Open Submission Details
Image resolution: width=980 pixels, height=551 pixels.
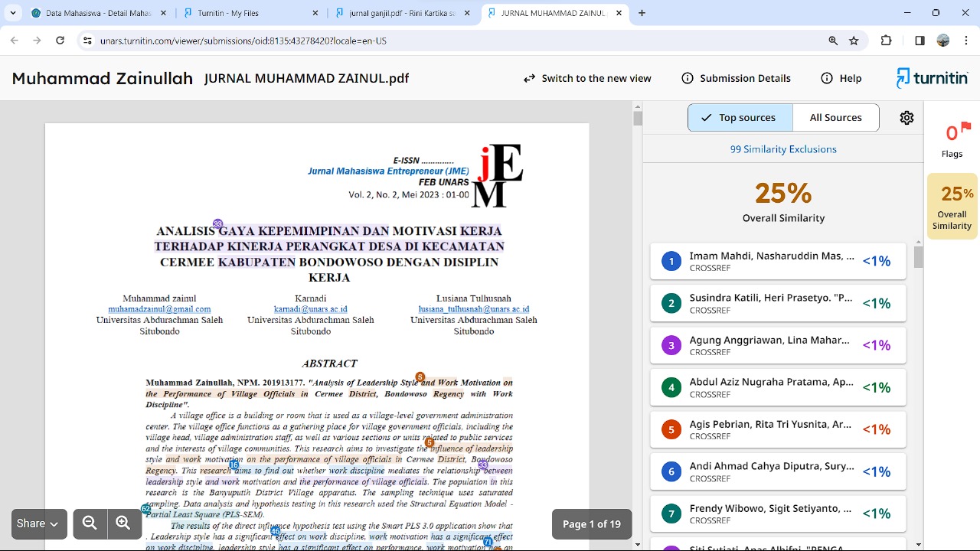point(736,78)
